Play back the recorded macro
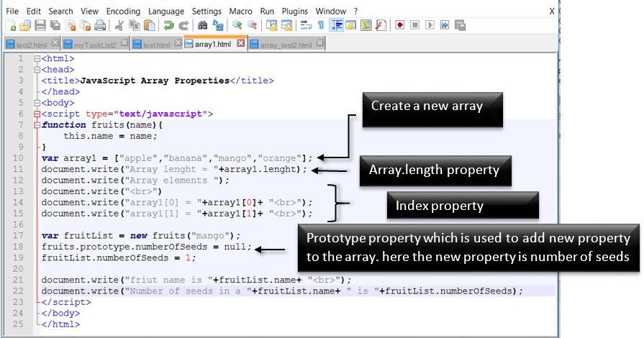 [430, 25]
